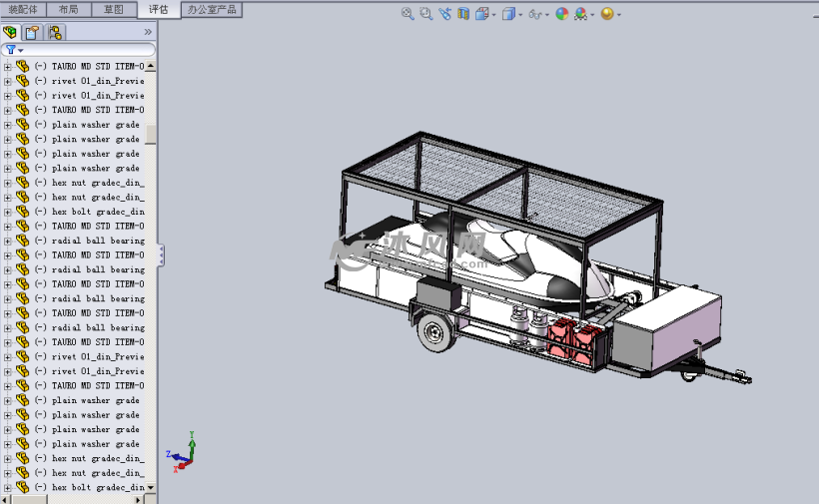
Task: Expand the panel tabs with the double chevron
Action: tap(148, 32)
